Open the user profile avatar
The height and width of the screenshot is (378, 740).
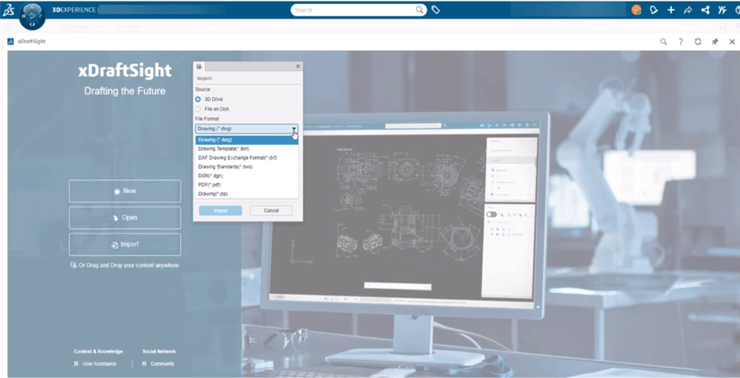point(636,10)
